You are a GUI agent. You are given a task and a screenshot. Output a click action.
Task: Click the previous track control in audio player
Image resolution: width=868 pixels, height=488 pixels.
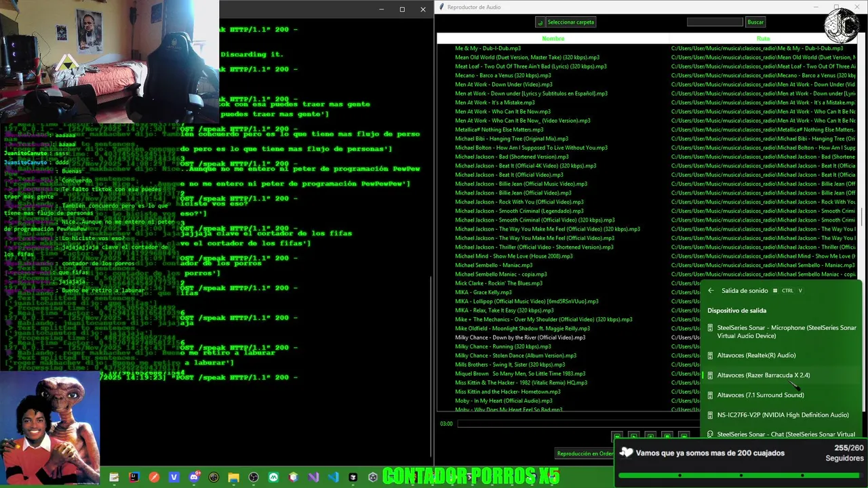[x=617, y=436]
